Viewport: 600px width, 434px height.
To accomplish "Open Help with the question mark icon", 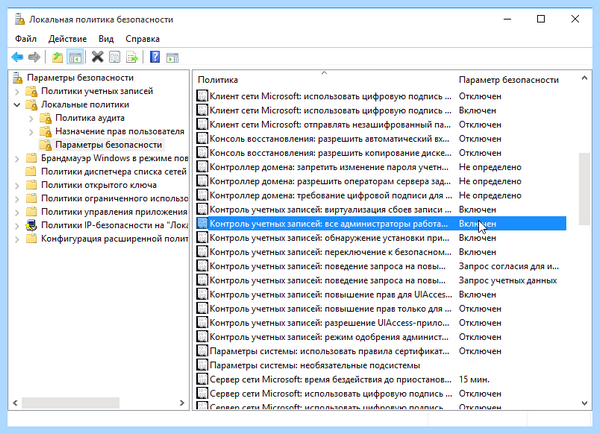I will click(155, 57).
